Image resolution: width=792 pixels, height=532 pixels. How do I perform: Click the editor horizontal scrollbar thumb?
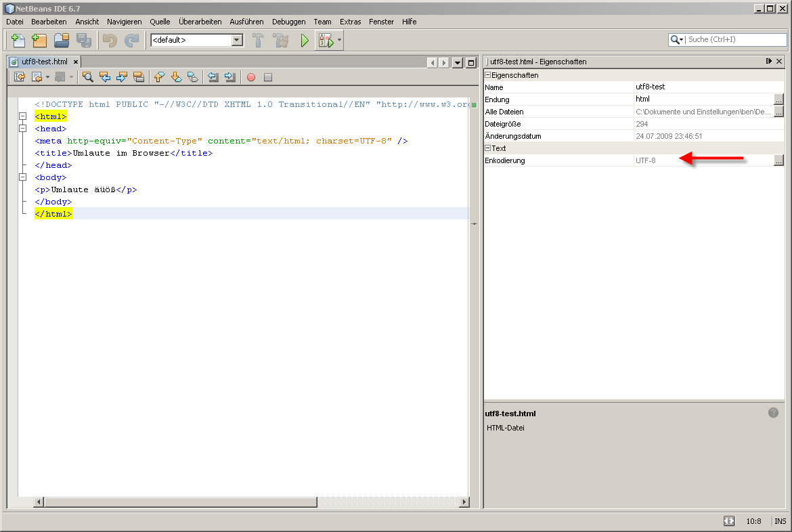(x=181, y=502)
